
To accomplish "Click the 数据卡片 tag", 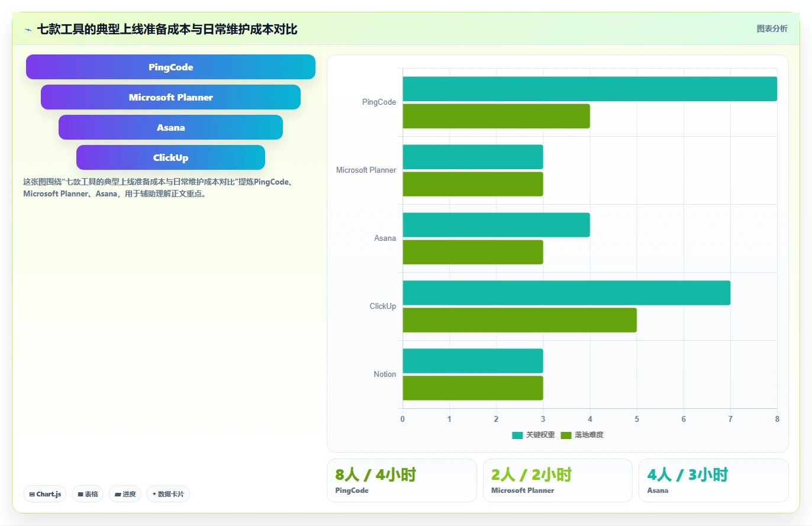I will (x=168, y=494).
